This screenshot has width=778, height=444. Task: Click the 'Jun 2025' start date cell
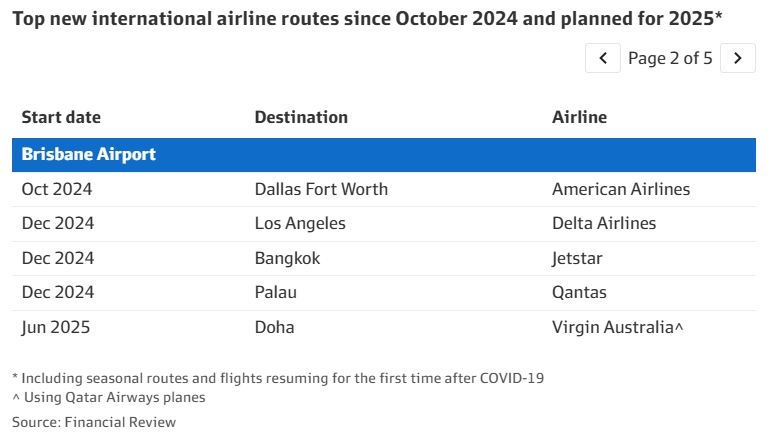tap(56, 327)
